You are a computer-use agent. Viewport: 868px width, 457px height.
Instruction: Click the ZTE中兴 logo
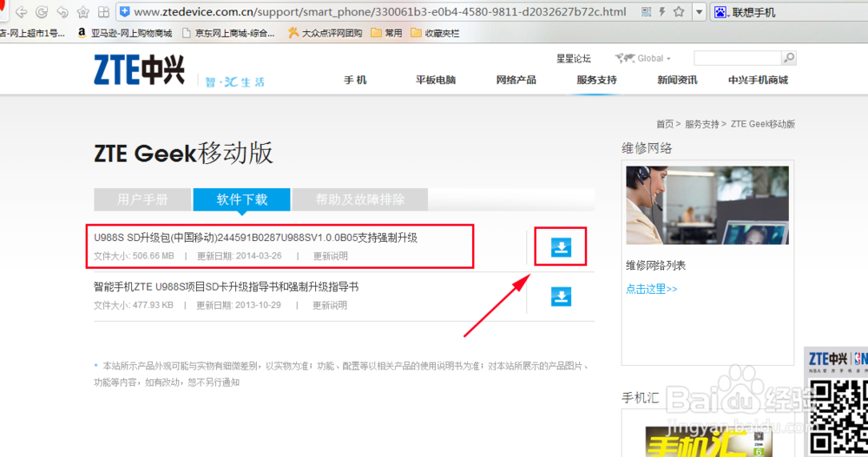point(139,69)
